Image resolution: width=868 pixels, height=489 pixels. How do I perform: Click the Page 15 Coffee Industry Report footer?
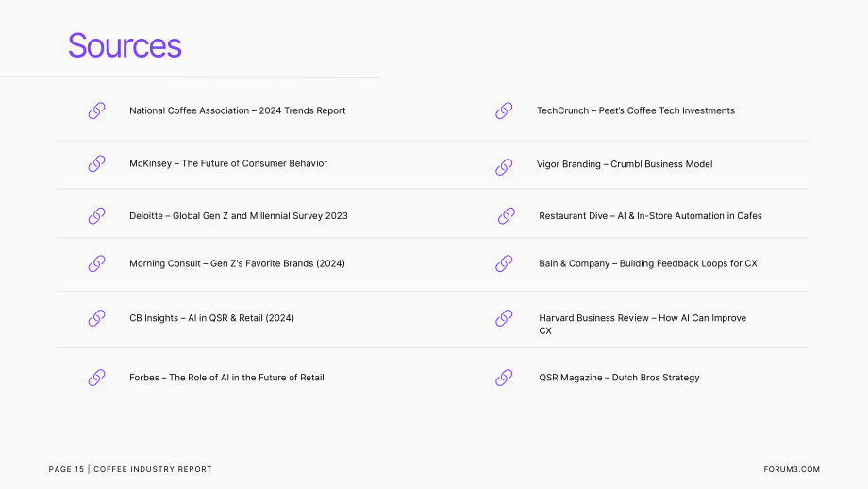pyautogui.click(x=130, y=469)
